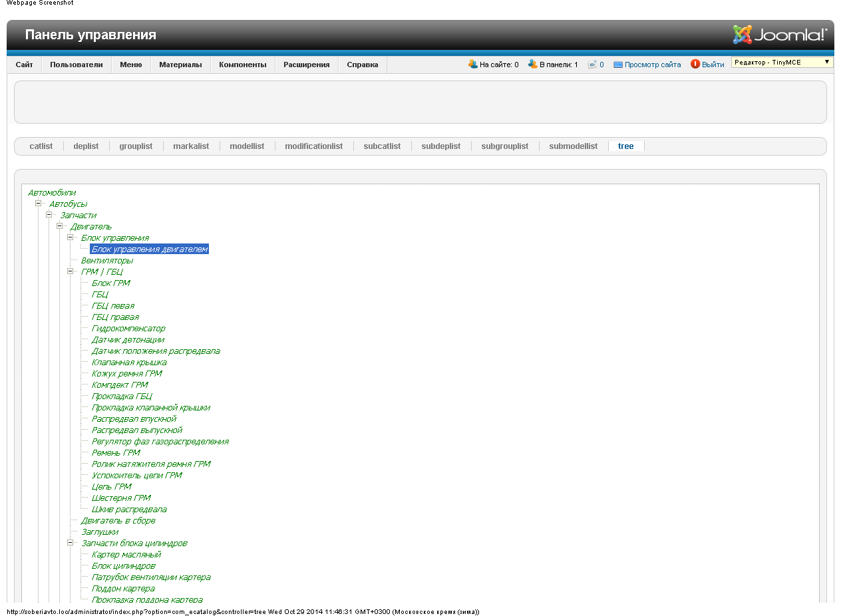Select the Шестерня ГРМ item
Screen dimensions: 841x616
pyautogui.click(x=121, y=498)
